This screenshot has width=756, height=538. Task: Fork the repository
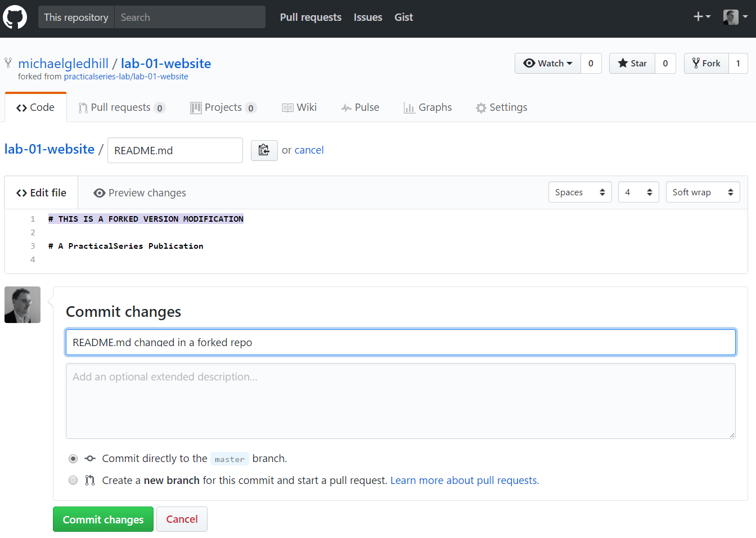(x=706, y=63)
